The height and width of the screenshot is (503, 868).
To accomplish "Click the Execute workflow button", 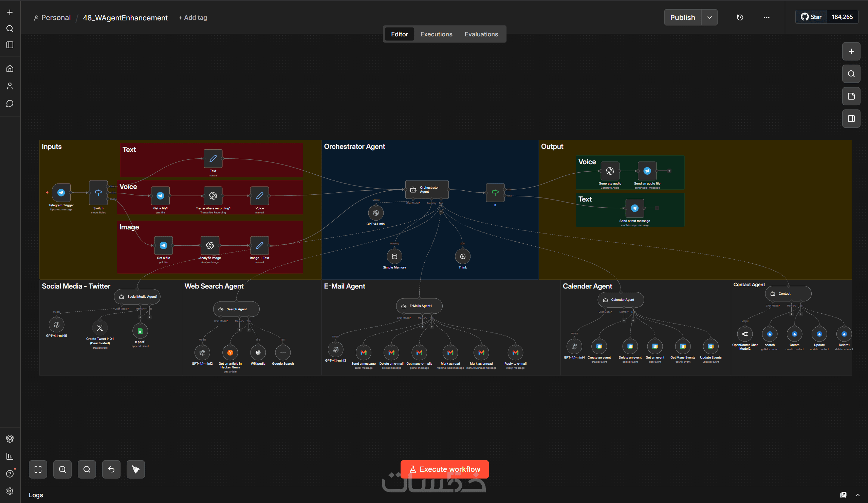I will (444, 469).
